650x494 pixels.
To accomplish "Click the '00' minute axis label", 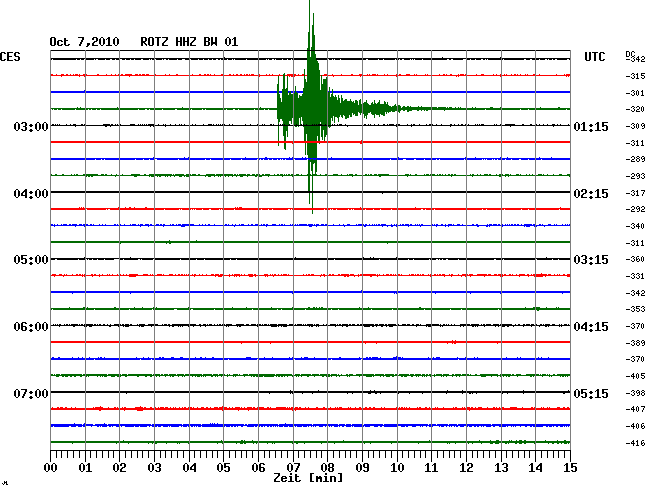I will pyautogui.click(x=51, y=468).
